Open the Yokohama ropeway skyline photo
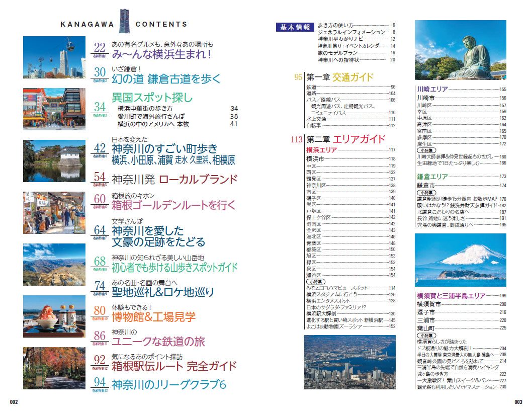 [54, 56]
